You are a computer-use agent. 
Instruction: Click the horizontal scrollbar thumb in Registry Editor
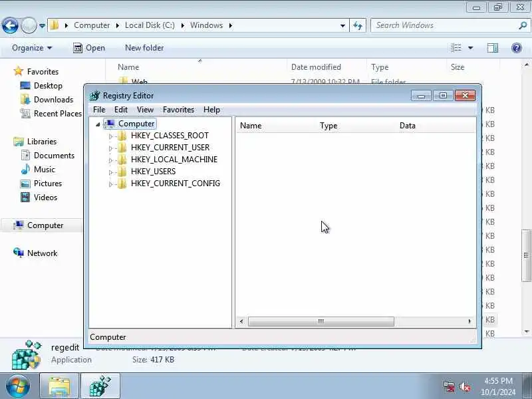click(x=321, y=321)
